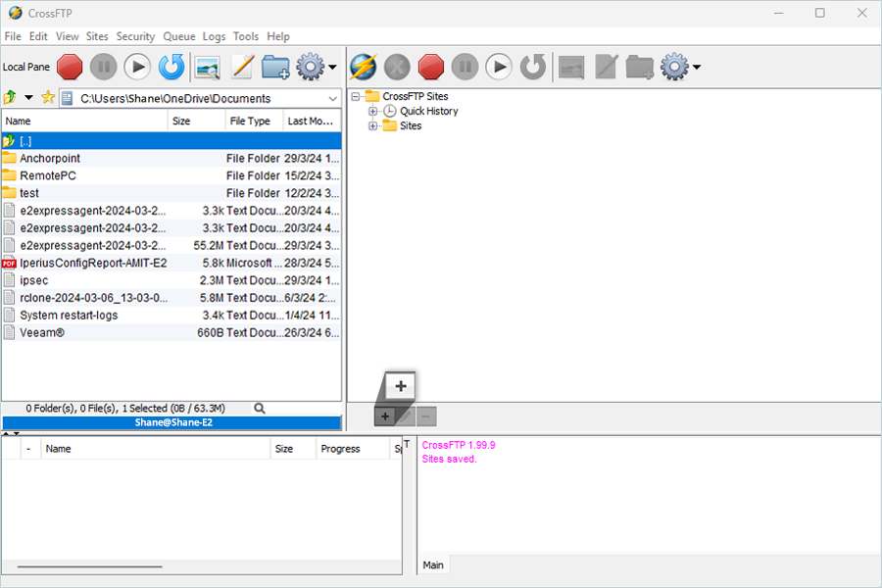The width and height of the screenshot is (882, 588).
Task: Click the local path C:\Users\Shane\OneDrive\Documents field
Action: tap(200, 98)
